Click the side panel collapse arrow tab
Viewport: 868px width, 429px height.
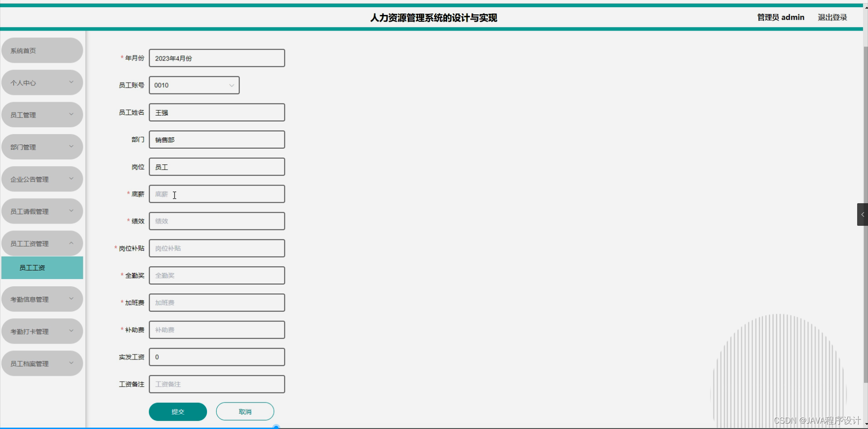[x=862, y=214]
